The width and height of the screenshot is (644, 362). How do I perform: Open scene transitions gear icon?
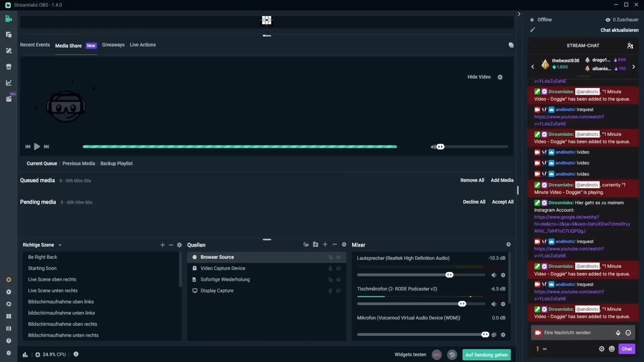[179, 245]
